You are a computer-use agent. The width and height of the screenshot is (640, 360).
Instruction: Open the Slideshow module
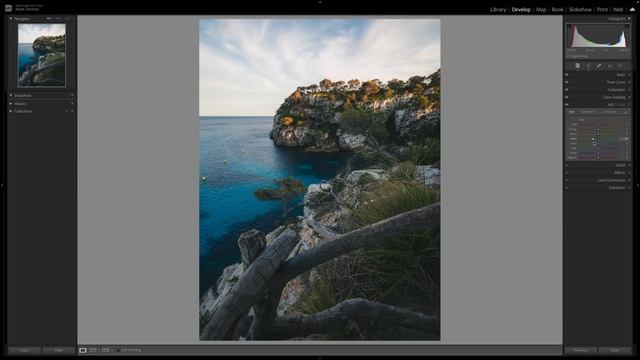click(x=580, y=9)
